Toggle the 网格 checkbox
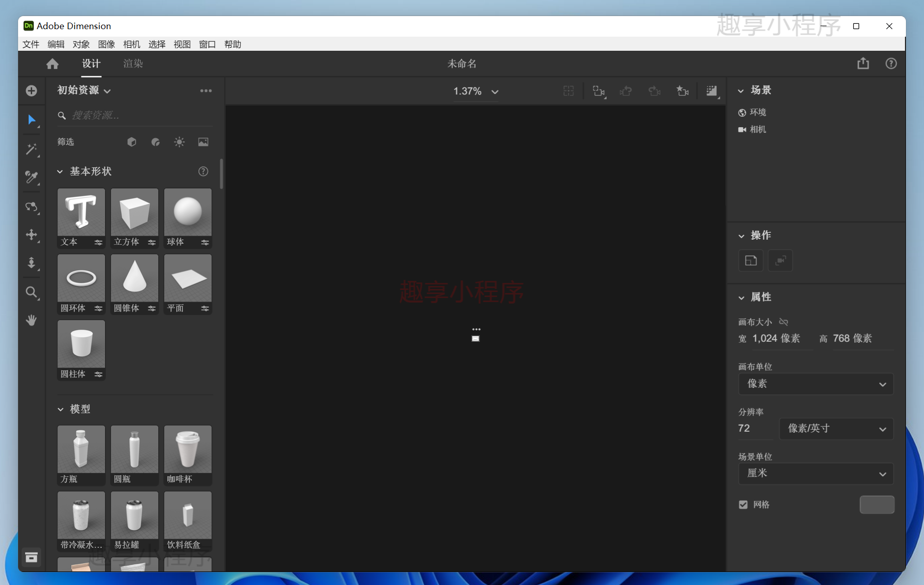This screenshot has height=585, width=924. click(x=743, y=505)
